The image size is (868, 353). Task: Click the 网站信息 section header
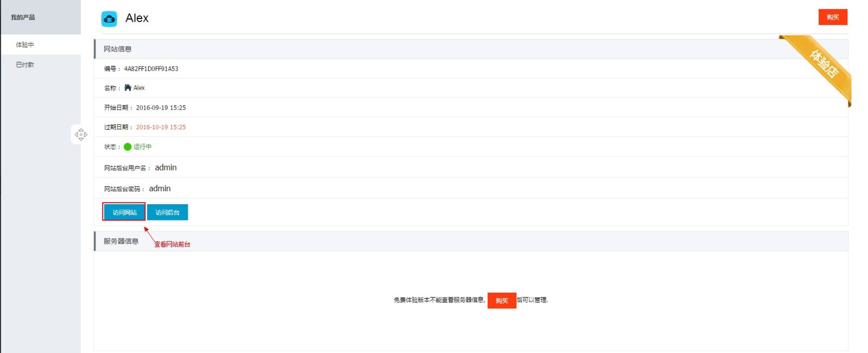(118, 49)
